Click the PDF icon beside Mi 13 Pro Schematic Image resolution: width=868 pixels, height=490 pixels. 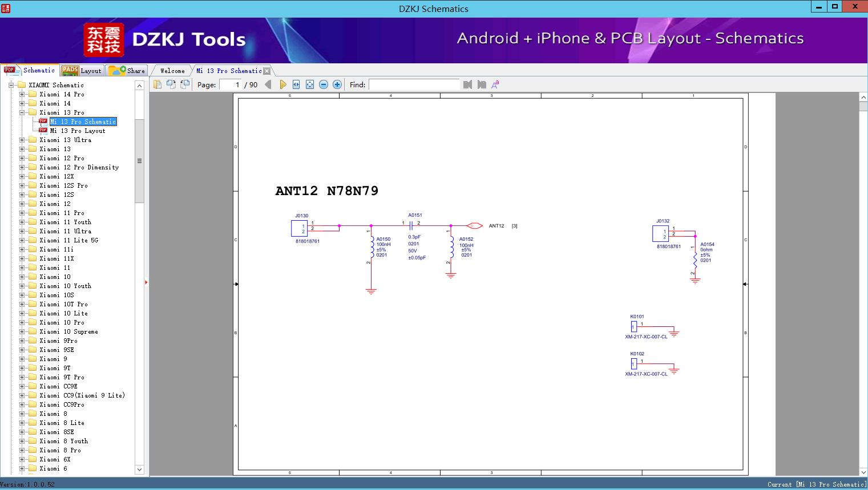[x=43, y=121]
